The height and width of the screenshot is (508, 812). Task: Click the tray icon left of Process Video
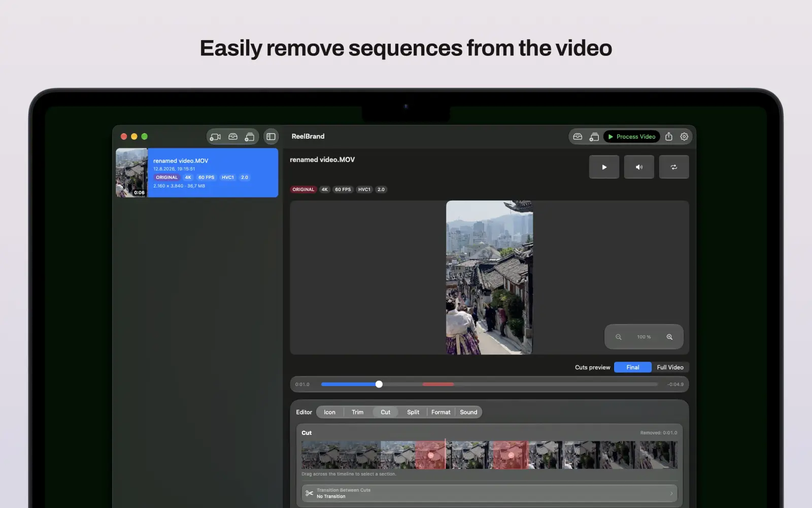[578, 137]
